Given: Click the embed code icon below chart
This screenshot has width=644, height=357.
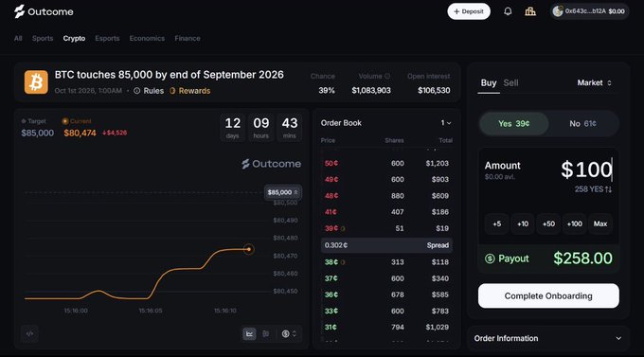Looking at the screenshot, I should 29,333.
